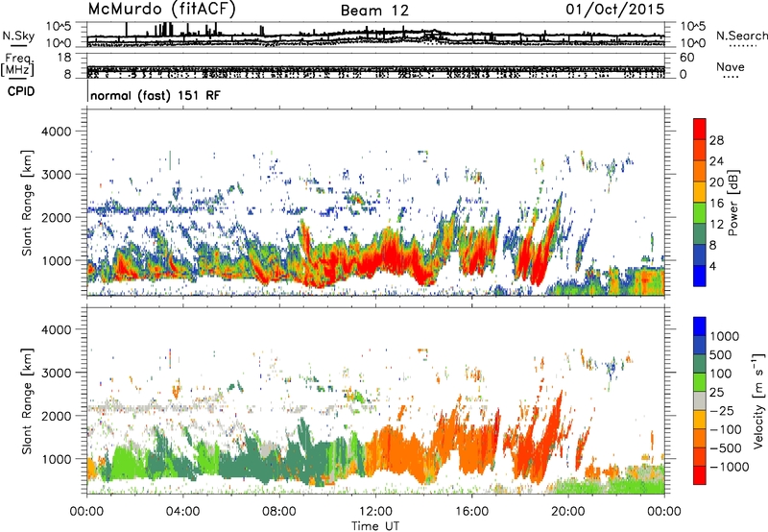The image size is (768, 532).
Task: Click the Time UT axis title
Action: 375,526
